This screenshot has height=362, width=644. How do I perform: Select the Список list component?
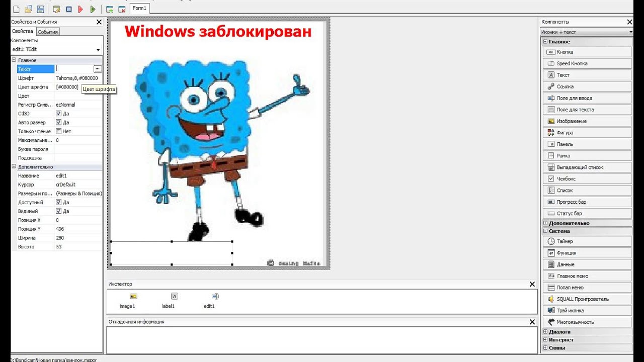click(587, 191)
